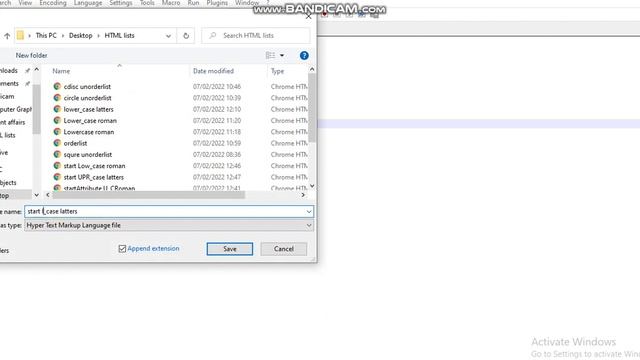The height and width of the screenshot is (360, 640).
Task: Click the file list scroll up arrow
Action: pyautogui.click(x=312, y=69)
